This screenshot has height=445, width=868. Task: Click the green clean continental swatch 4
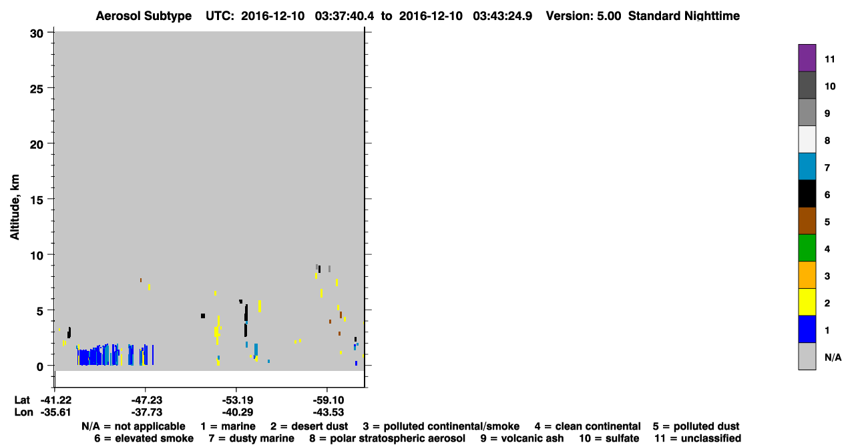click(x=807, y=248)
